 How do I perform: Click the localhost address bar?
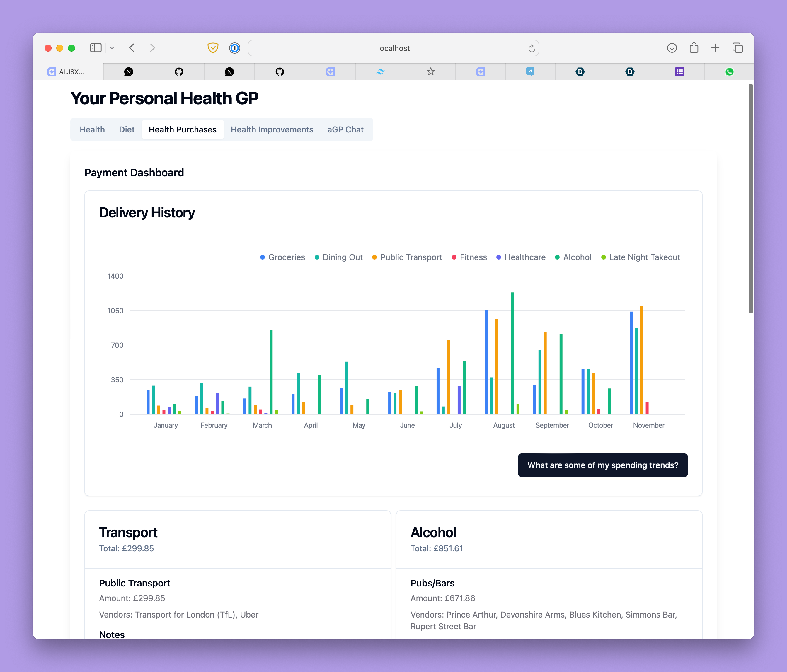click(393, 48)
